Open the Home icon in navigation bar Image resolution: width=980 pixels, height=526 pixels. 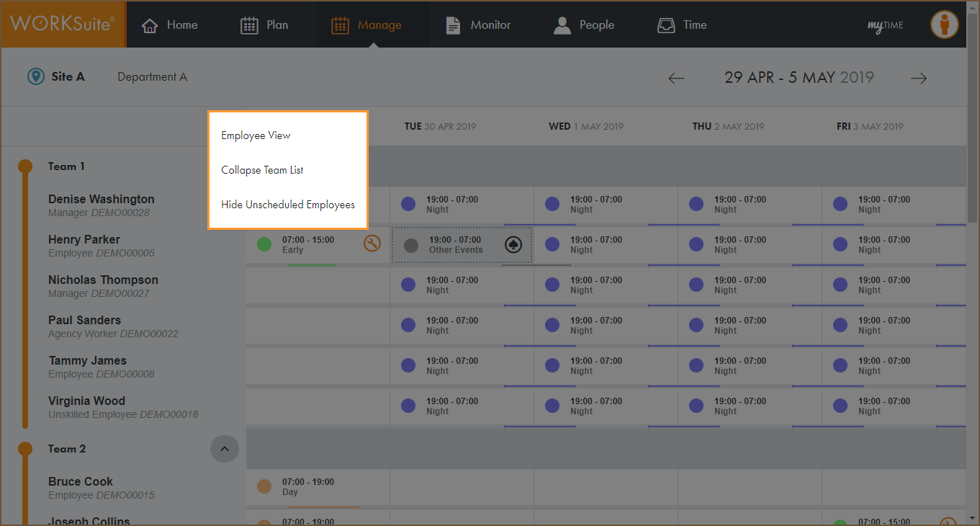pyautogui.click(x=150, y=25)
